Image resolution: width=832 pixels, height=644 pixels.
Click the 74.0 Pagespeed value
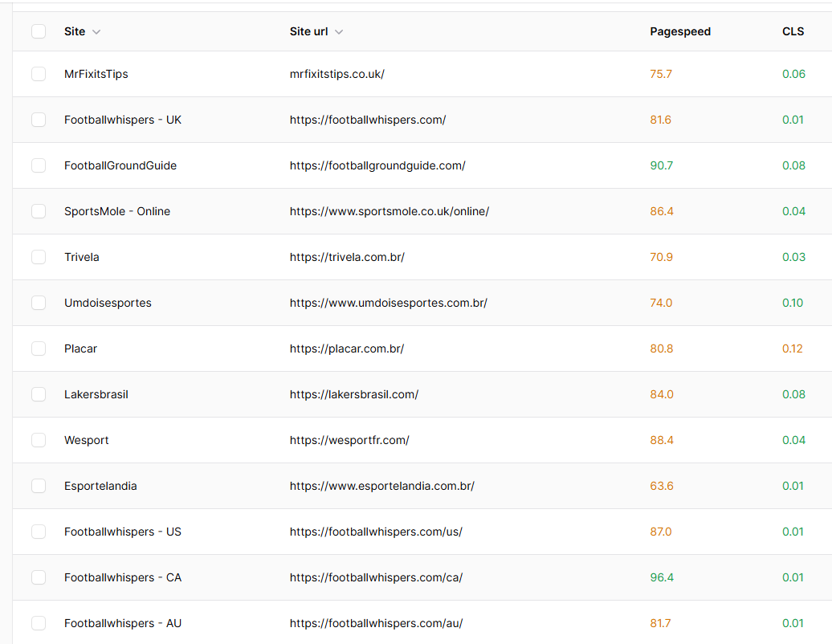pos(661,303)
